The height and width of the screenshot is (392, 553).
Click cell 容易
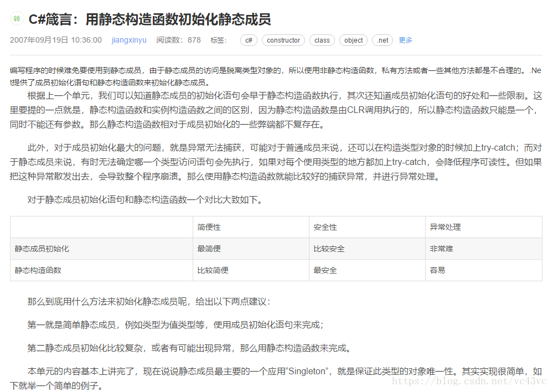click(x=437, y=270)
